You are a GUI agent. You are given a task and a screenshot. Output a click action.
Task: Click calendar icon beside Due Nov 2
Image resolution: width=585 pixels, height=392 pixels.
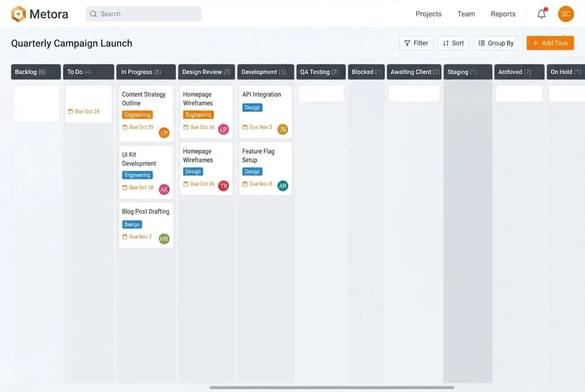tap(124, 237)
